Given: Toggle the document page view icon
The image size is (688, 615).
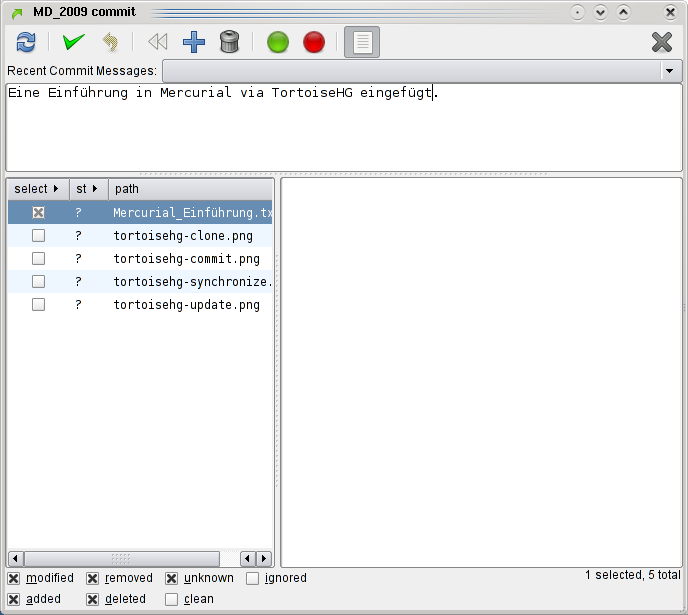Looking at the screenshot, I should point(362,42).
